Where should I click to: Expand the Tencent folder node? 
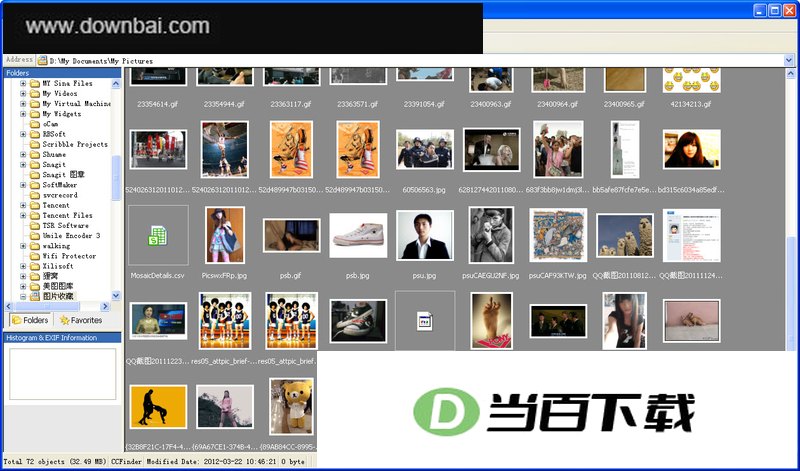[x=23, y=205]
